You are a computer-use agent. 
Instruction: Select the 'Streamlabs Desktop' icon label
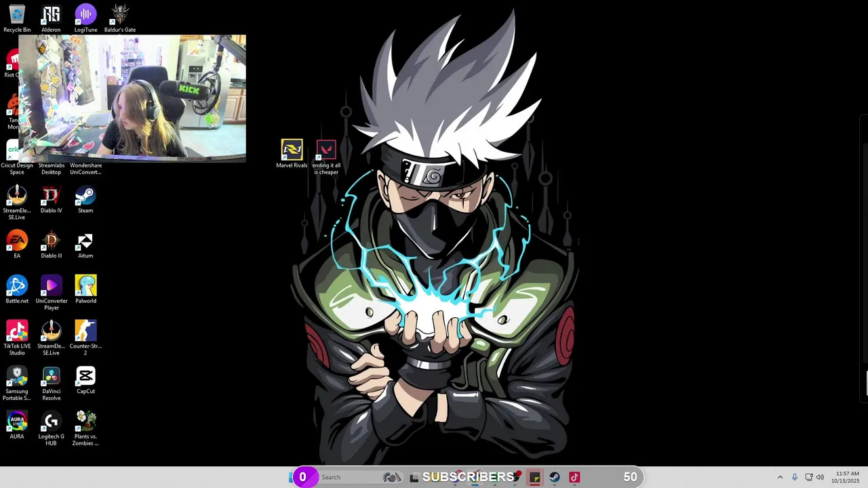pos(52,169)
